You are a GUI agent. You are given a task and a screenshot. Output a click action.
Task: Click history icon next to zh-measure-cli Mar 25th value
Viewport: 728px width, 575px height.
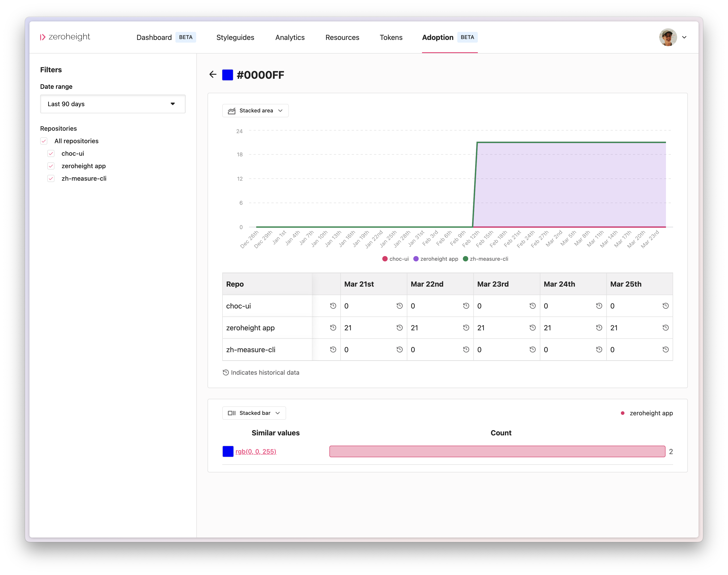(666, 350)
